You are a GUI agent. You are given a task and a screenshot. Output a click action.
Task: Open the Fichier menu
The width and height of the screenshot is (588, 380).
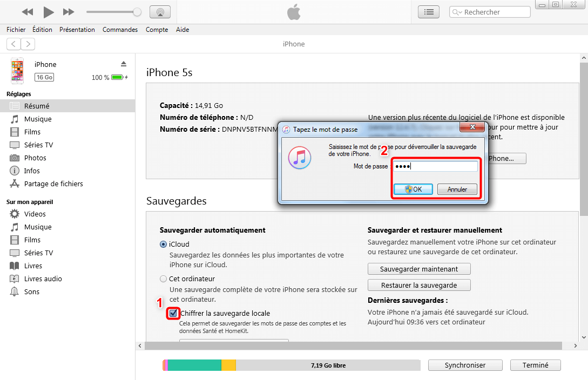pos(16,30)
